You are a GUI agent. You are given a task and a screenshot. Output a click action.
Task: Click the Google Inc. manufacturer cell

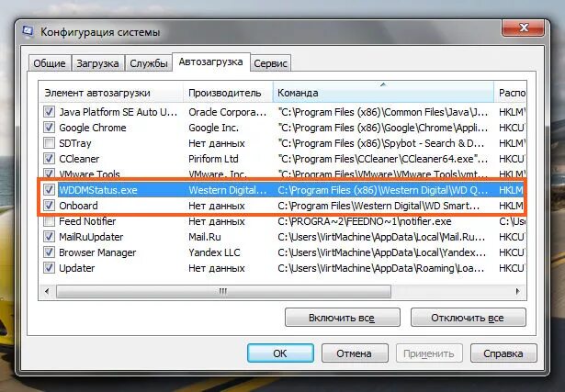213,128
